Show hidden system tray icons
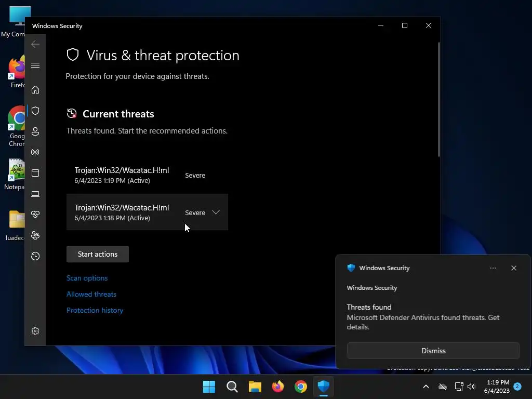The height and width of the screenshot is (399, 532). [426, 387]
